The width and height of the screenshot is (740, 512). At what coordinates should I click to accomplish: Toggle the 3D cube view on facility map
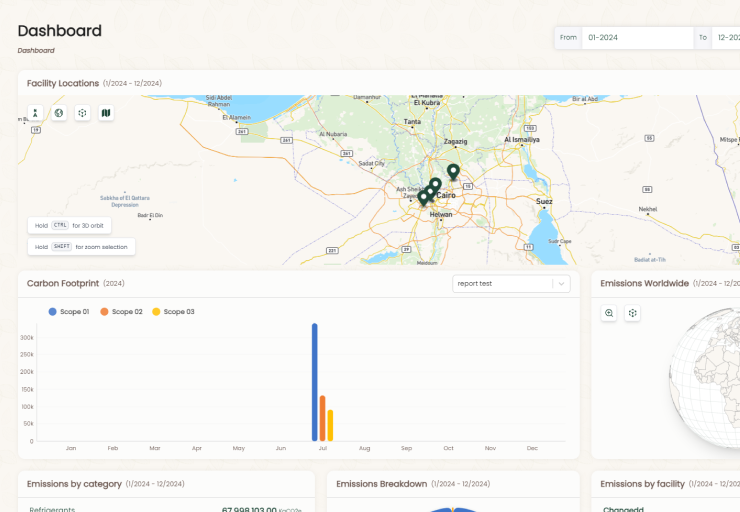[83, 113]
